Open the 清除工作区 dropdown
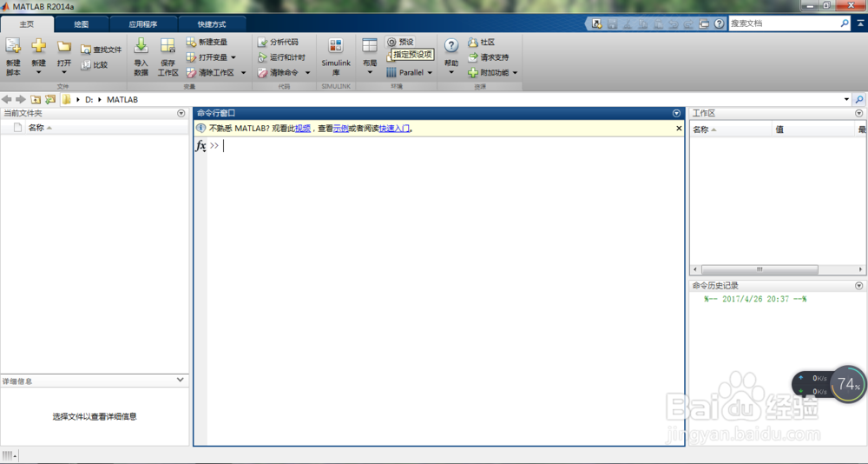Screen dimensions: 868x464 pos(243,73)
